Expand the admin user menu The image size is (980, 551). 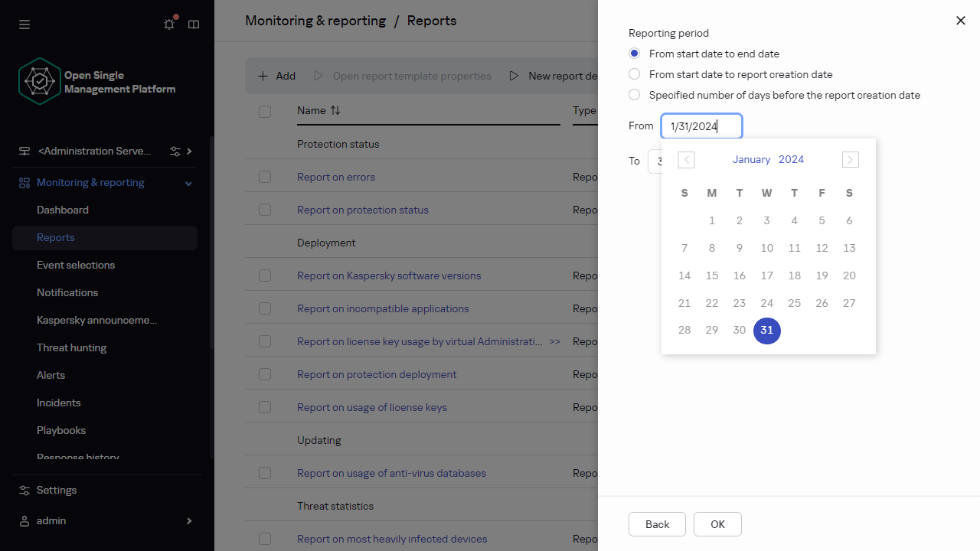189,521
